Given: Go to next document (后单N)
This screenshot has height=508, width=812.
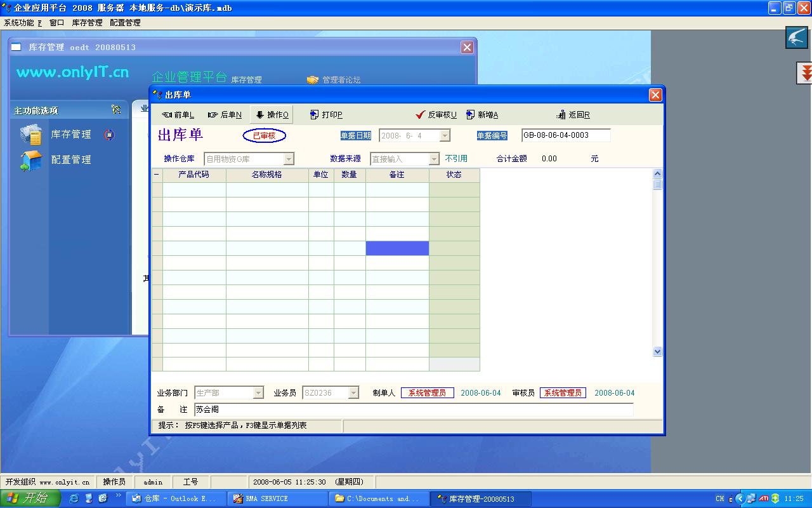Looking at the screenshot, I should click(x=225, y=115).
